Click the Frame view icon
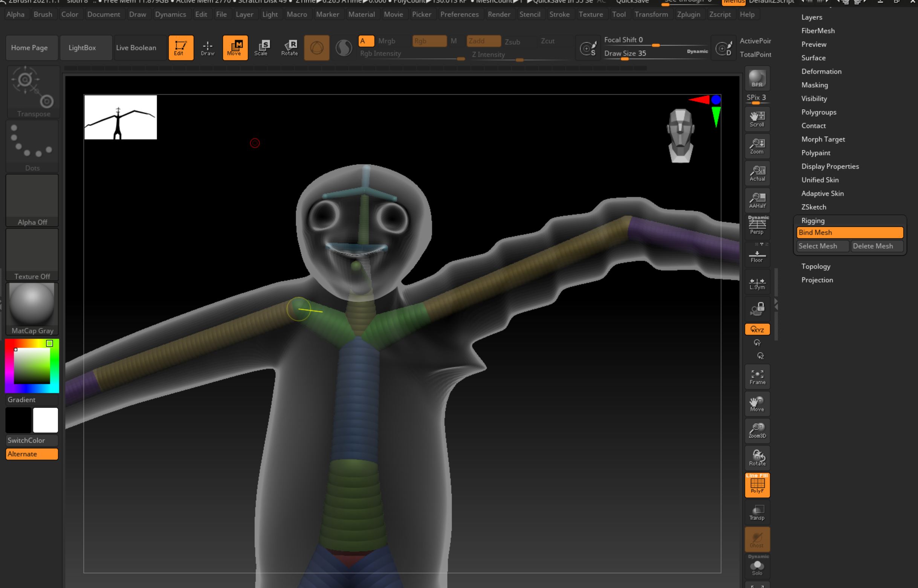The width and height of the screenshot is (918, 588). (x=757, y=377)
